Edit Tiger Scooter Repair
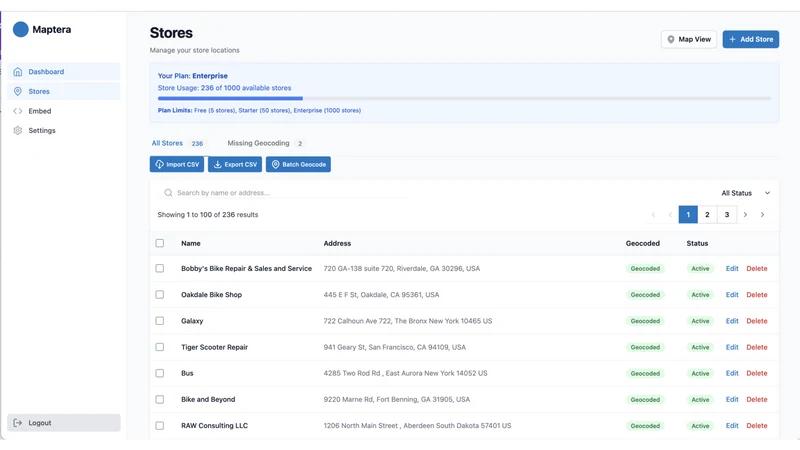Screen dimensions: 800x450 732,347
